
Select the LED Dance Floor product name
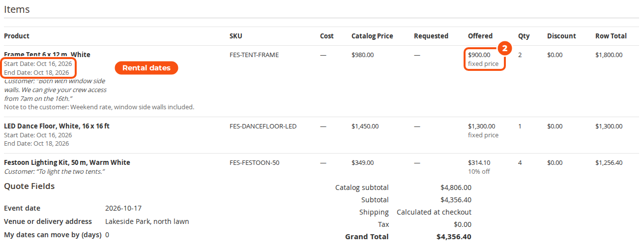(x=57, y=126)
